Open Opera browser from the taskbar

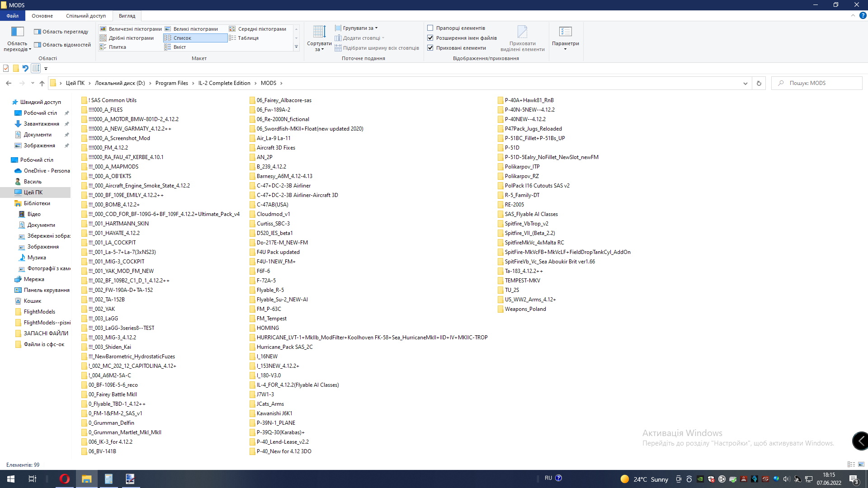coord(65,479)
